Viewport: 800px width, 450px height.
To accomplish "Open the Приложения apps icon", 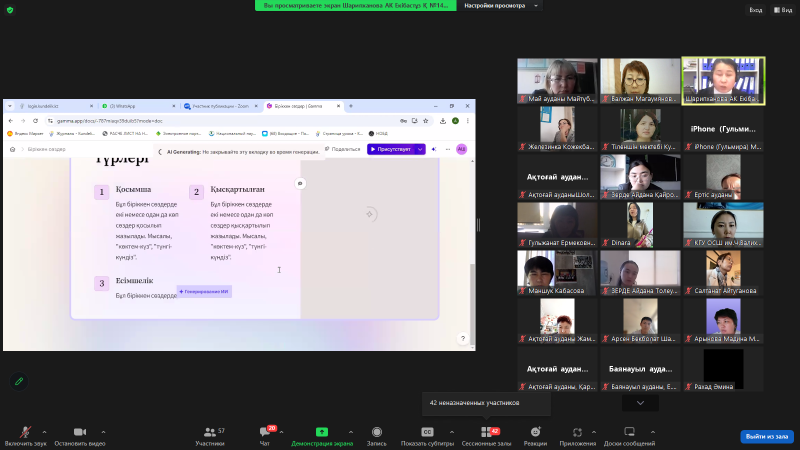I will pyautogui.click(x=577, y=432).
